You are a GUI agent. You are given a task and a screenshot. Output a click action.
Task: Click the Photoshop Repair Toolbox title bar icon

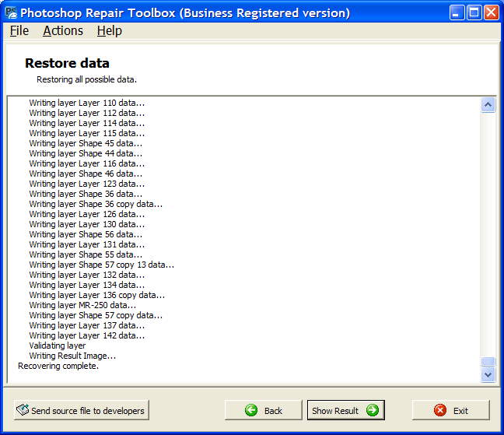[x=11, y=13]
